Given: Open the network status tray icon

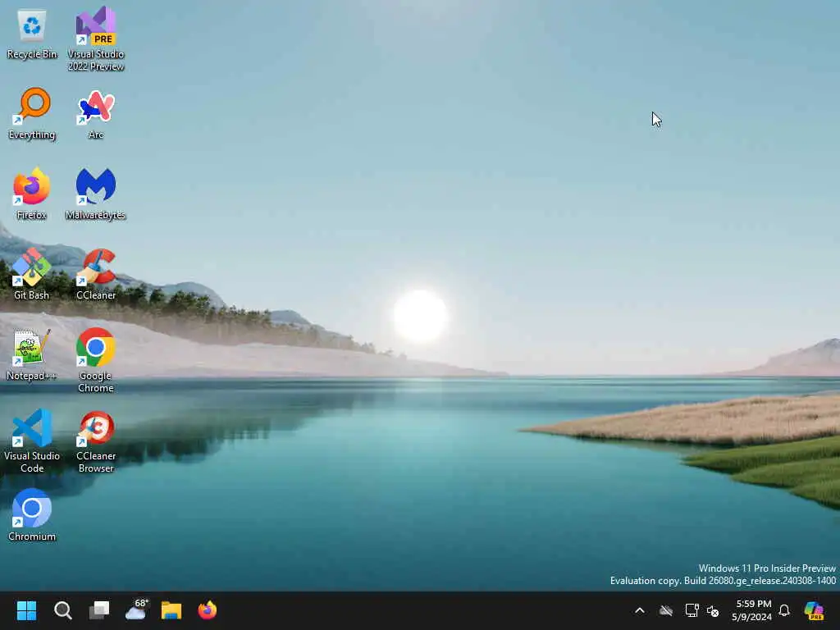Looking at the screenshot, I should tap(692, 610).
